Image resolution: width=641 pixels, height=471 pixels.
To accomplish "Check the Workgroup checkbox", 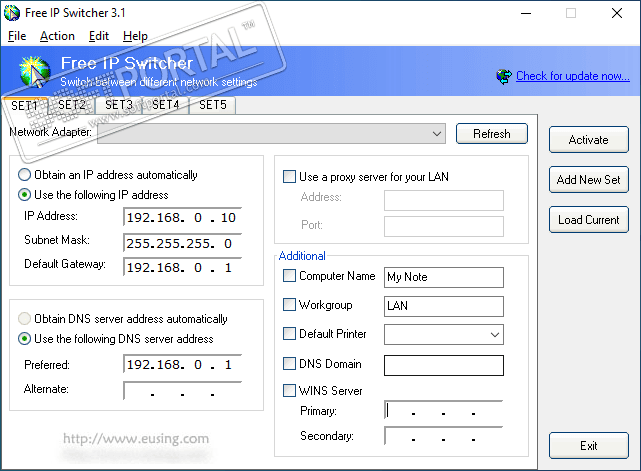I will (289, 305).
